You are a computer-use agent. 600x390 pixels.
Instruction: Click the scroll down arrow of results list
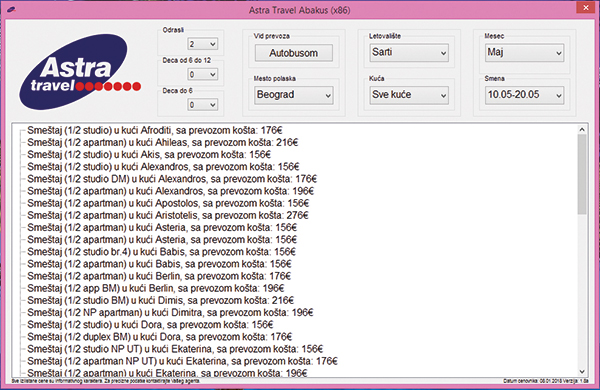(582, 371)
